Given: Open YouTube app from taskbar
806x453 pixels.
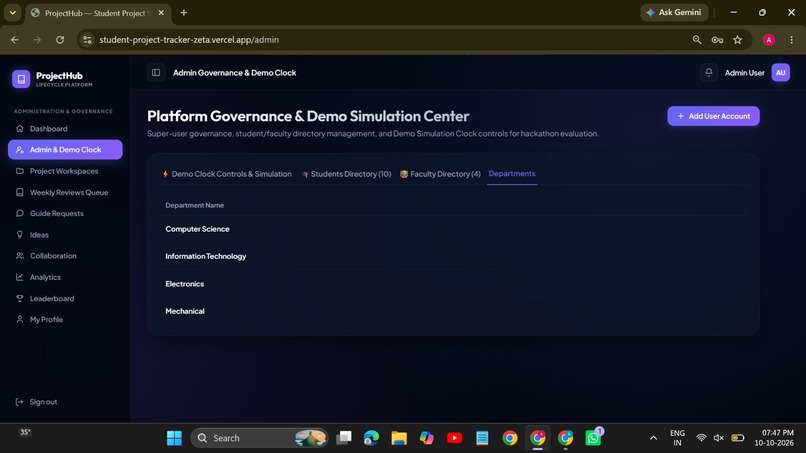Looking at the screenshot, I should tap(454, 438).
